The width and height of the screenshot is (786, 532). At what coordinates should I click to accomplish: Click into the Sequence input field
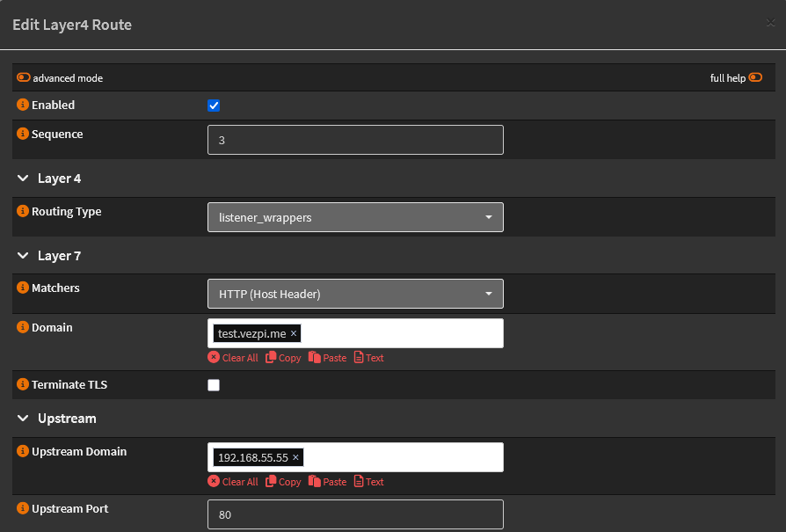coord(355,140)
